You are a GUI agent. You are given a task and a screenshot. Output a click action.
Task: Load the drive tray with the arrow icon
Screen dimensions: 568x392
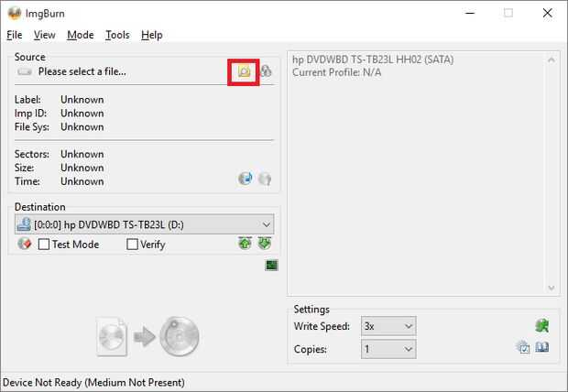(246, 243)
